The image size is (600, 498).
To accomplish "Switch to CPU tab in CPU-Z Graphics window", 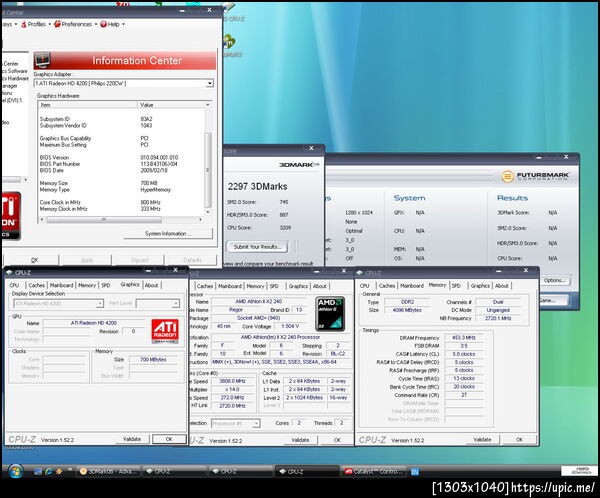I will [15, 285].
